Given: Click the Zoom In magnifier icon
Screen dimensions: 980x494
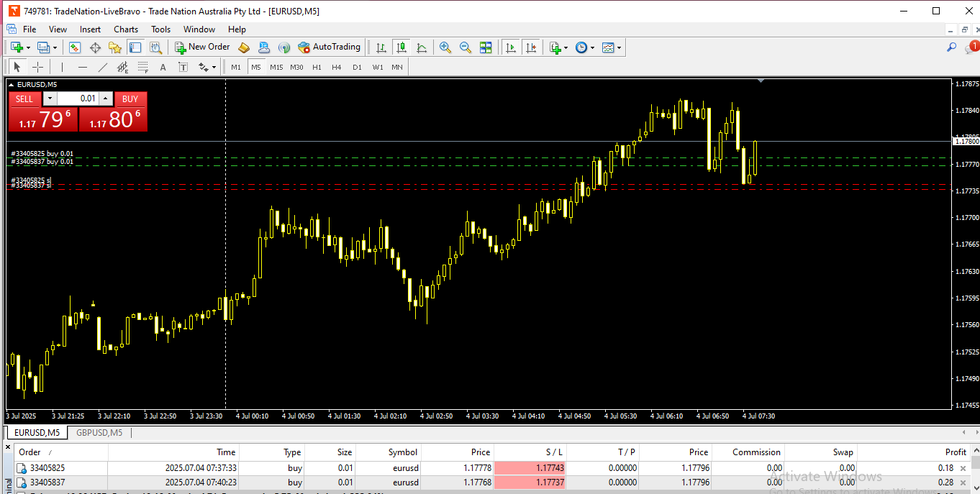Looking at the screenshot, I should click(445, 47).
